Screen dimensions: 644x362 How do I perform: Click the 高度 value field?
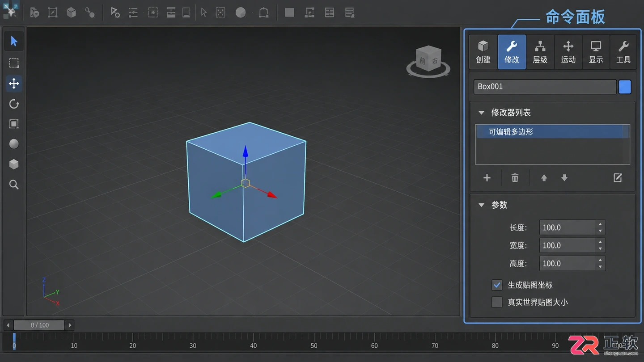coord(568,263)
